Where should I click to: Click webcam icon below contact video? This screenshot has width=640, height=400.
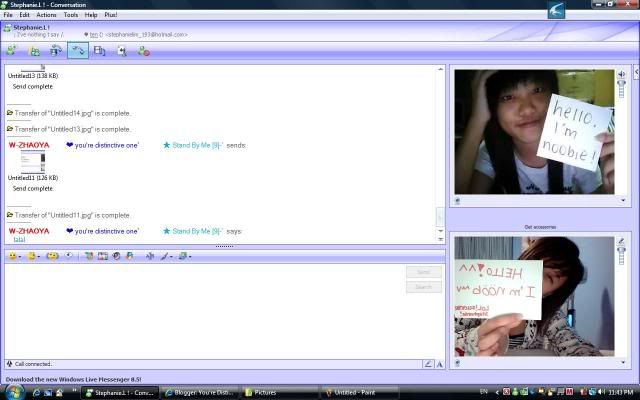[458, 201]
